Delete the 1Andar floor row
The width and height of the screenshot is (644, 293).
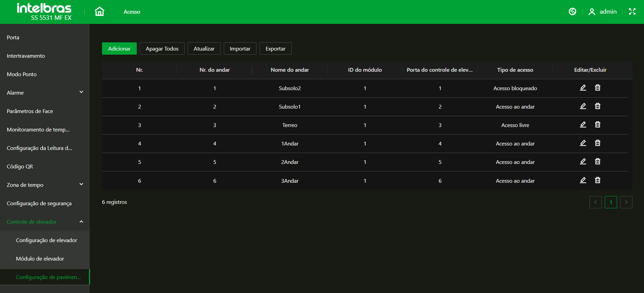tap(598, 143)
